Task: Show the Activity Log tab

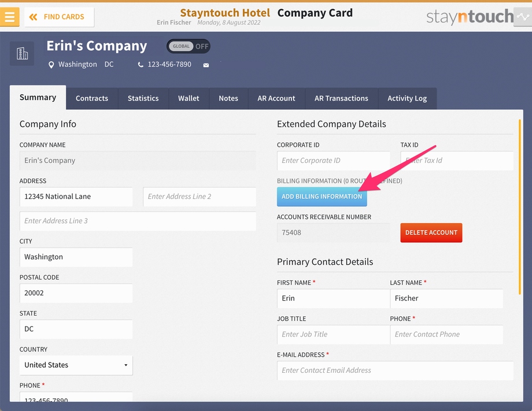Action: 407,98
